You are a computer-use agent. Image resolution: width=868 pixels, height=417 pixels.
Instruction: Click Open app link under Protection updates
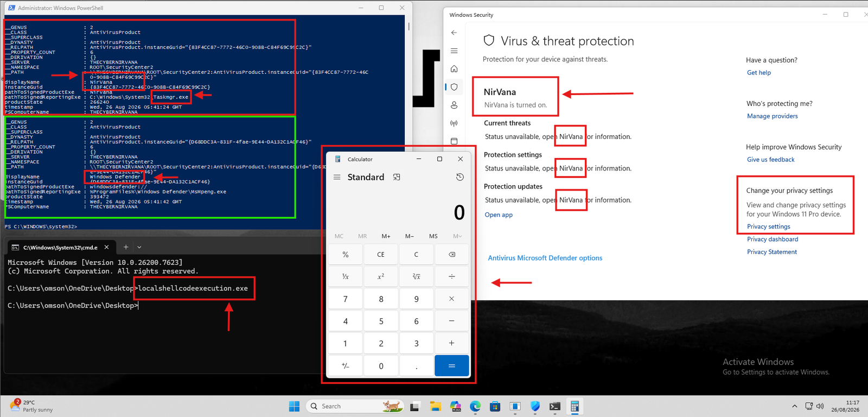(499, 215)
